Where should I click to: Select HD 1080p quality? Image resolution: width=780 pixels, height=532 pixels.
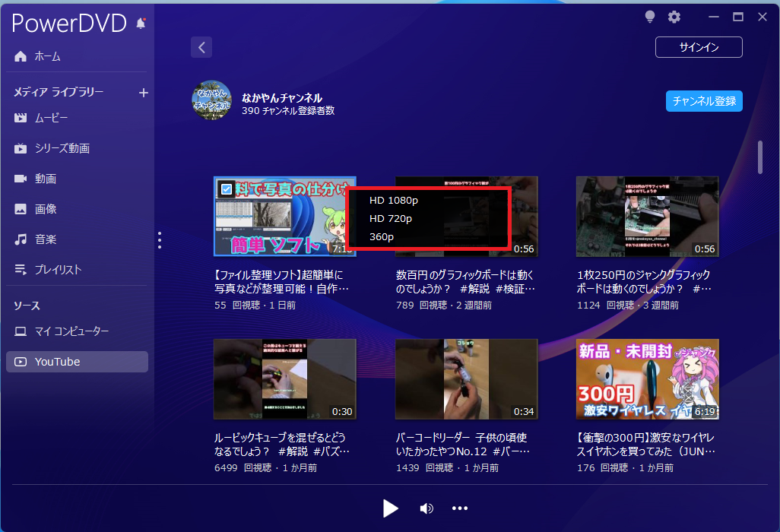point(394,201)
